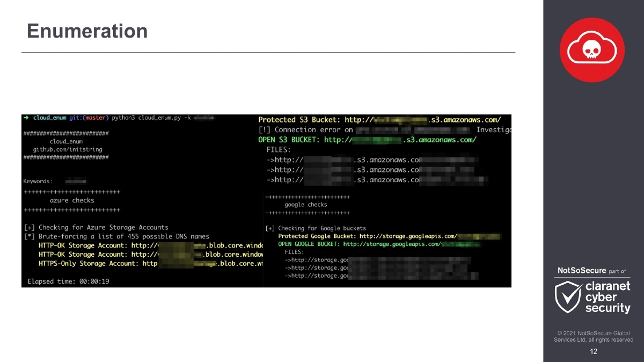
Task: Click the green arrow prompt in terminal
Action: [25, 117]
